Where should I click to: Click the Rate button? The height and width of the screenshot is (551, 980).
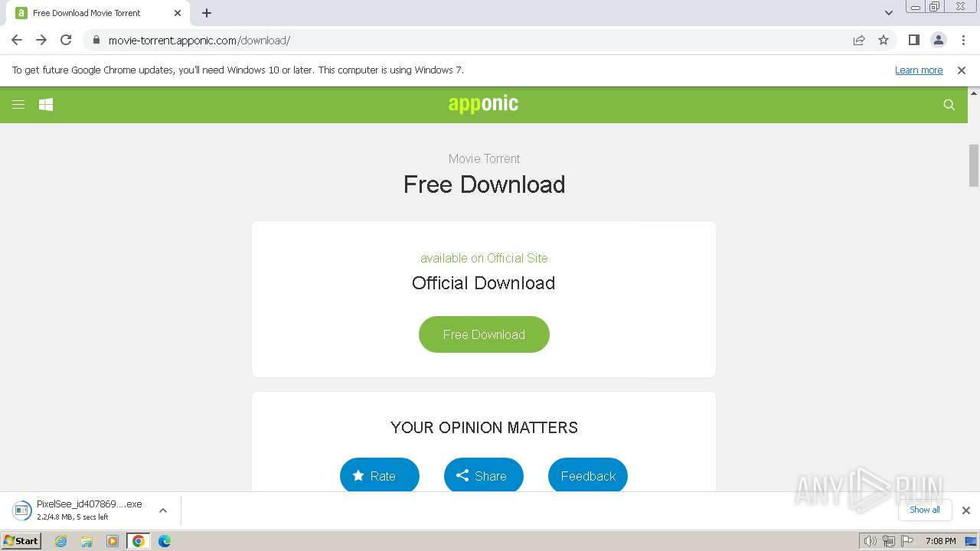(x=380, y=475)
